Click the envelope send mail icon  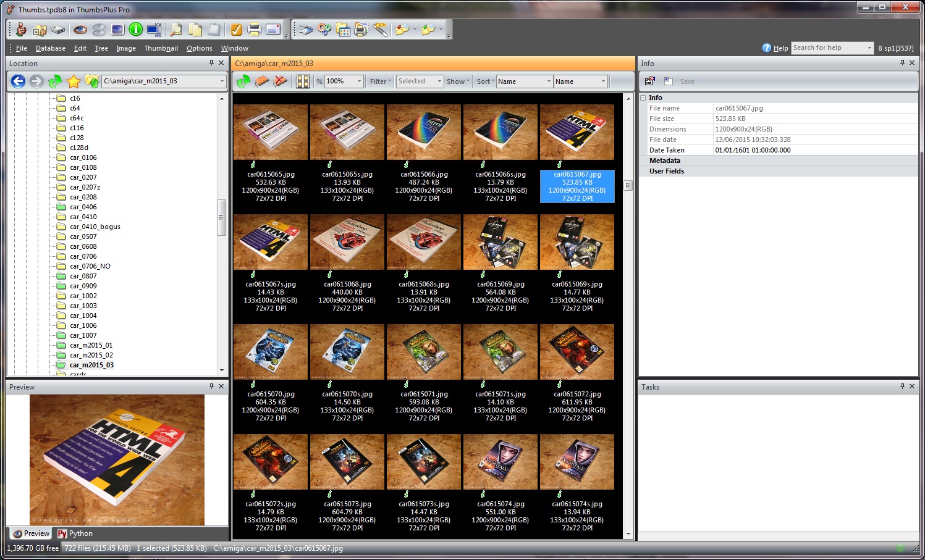coord(273,29)
